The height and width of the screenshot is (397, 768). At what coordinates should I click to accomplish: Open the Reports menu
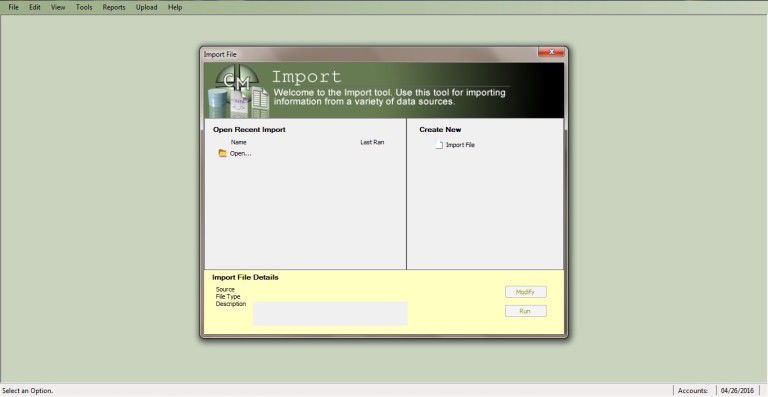pos(114,7)
